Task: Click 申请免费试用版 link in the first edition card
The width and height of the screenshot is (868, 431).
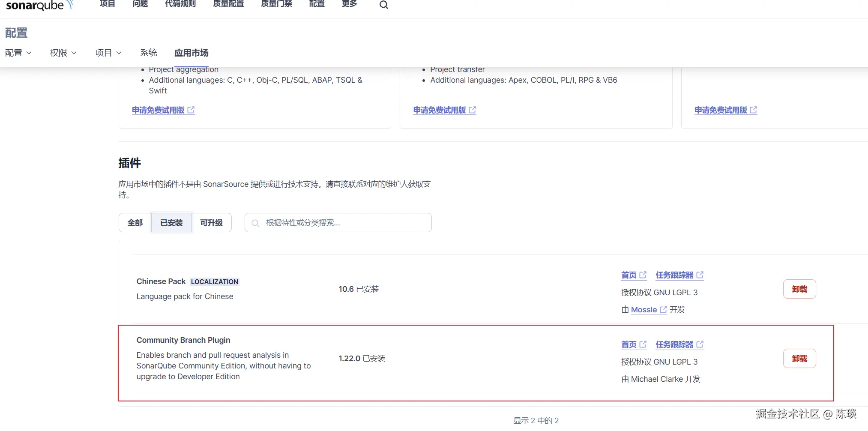Action: 163,110
